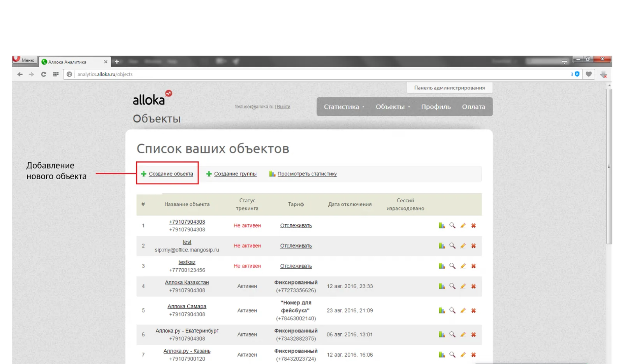Open statistics chart icon for +79107904308 row 1

click(x=442, y=226)
